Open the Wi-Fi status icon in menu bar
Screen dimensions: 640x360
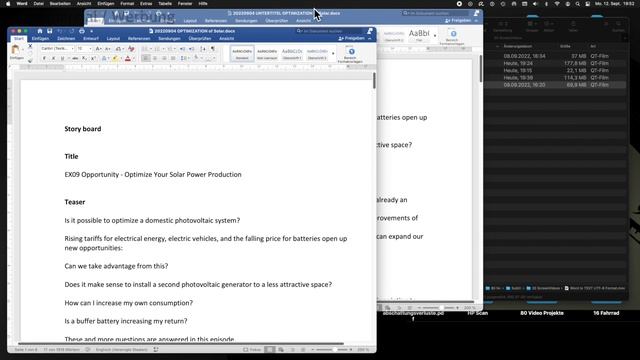click(x=557, y=4)
